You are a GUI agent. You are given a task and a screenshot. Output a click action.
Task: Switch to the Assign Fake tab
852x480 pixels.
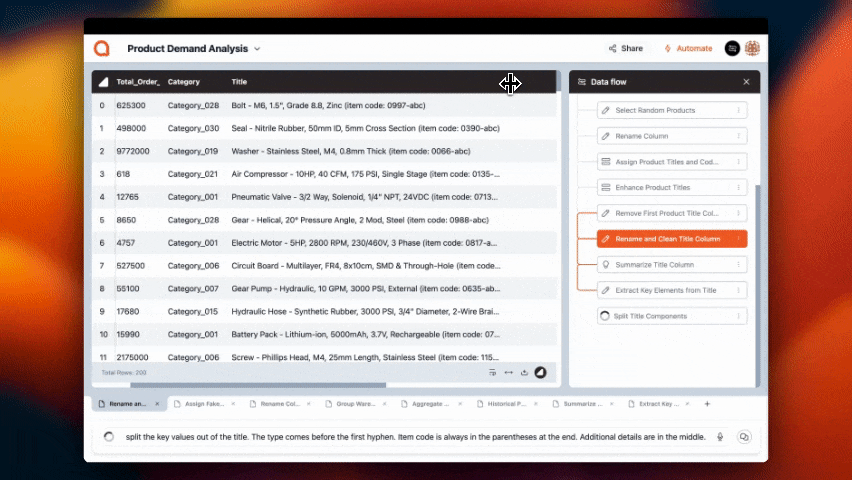pyautogui.click(x=205, y=404)
